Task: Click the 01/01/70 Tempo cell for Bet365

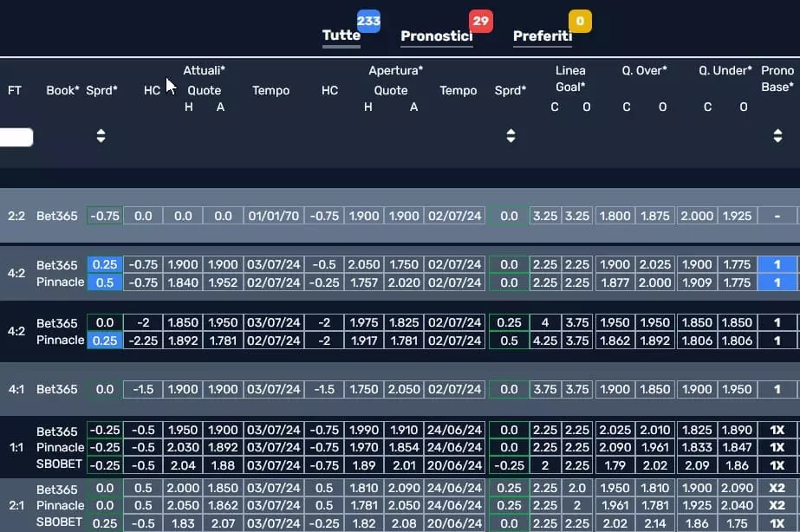Action: (x=274, y=216)
